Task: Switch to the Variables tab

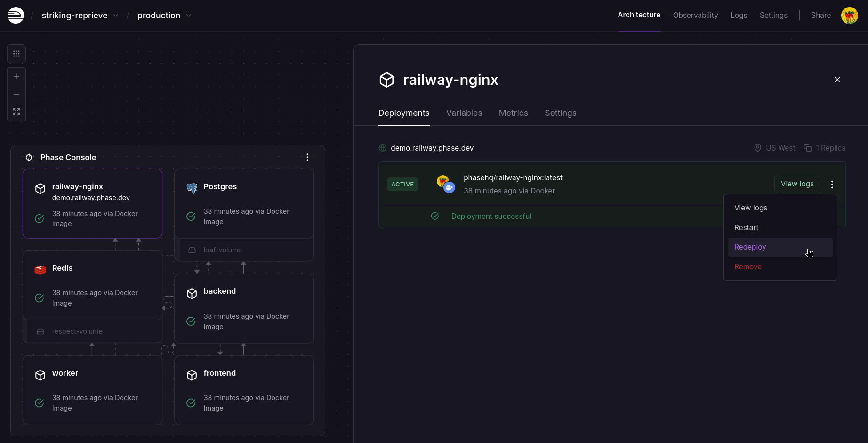Action: pos(464,113)
